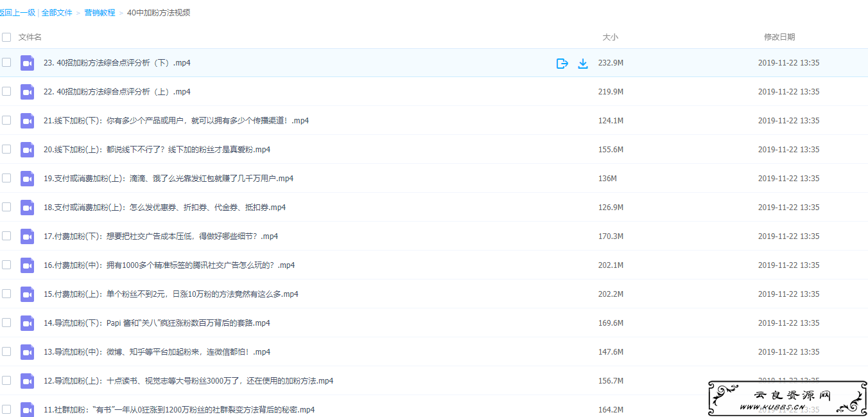
Task: Click the share icon on file 23 row
Action: (x=562, y=63)
